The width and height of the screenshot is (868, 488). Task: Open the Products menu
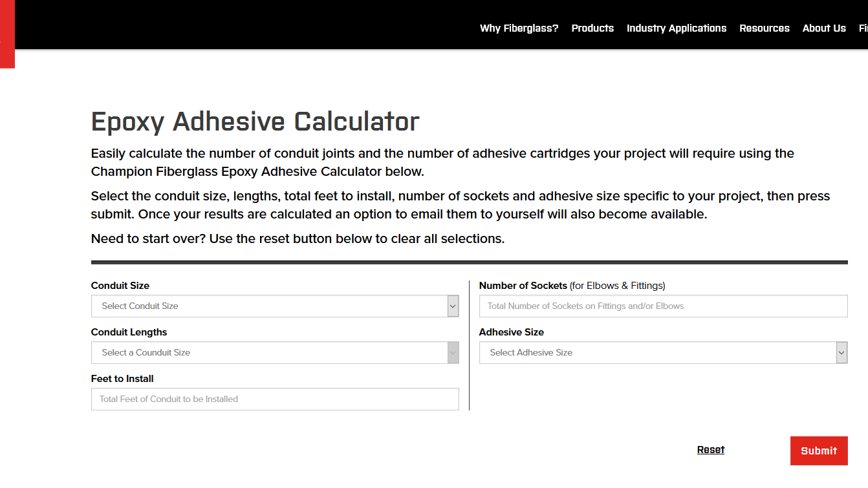592,28
